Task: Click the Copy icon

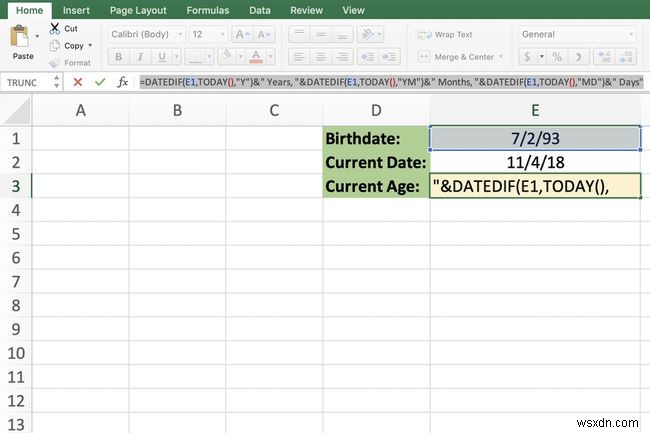Action: (x=55, y=45)
